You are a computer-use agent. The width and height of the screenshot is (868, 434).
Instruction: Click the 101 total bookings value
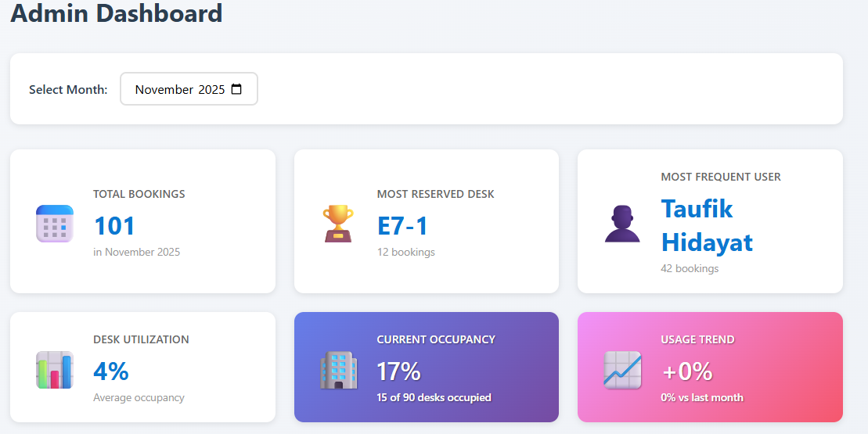pyautogui.click(x=114, y=225)
